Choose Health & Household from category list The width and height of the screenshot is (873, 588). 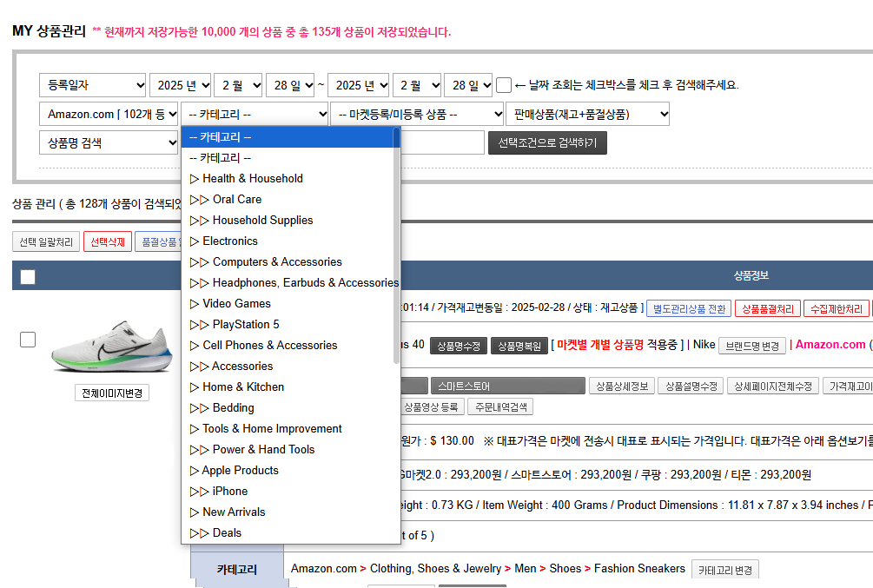click(252, 179)
